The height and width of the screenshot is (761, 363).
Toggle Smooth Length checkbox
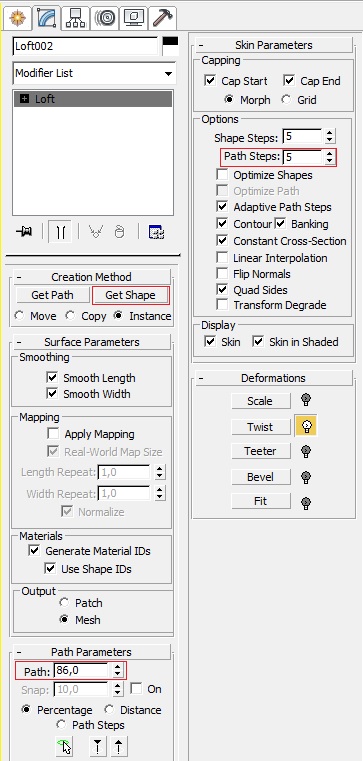[52, 377]
